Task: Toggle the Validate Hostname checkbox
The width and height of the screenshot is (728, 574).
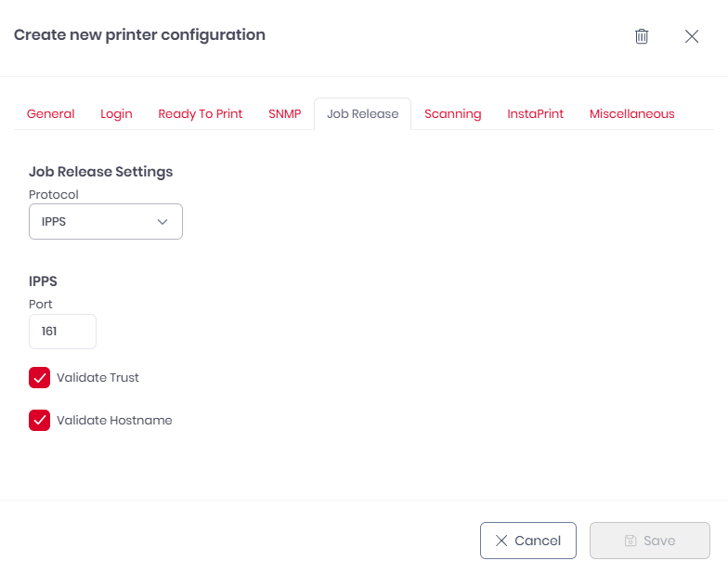Action: pos(40,420)
